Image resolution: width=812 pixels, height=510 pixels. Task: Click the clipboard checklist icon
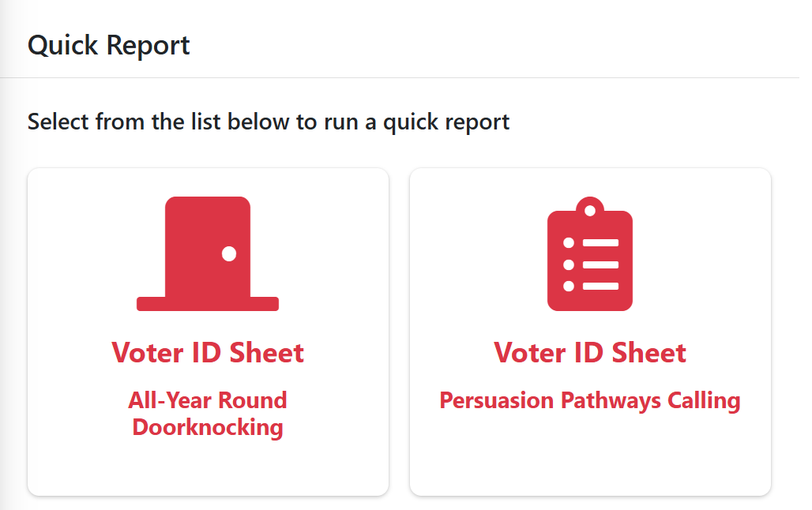tap(590, 253)
